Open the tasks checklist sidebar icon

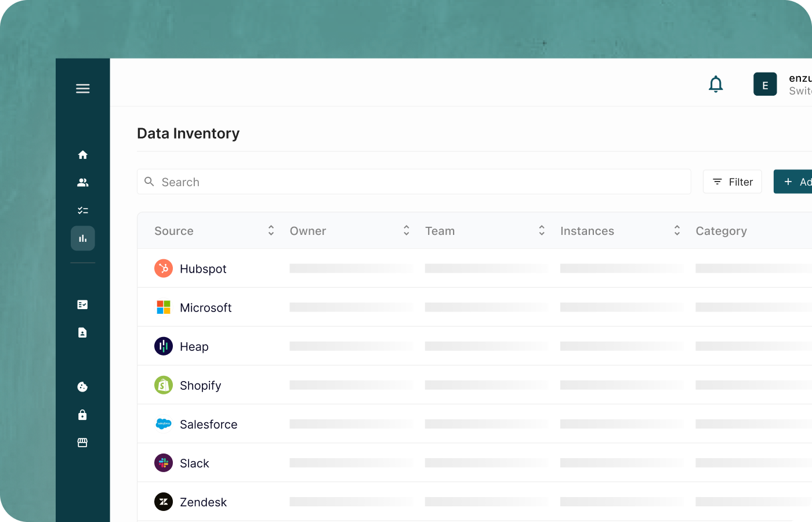[82, 210]
